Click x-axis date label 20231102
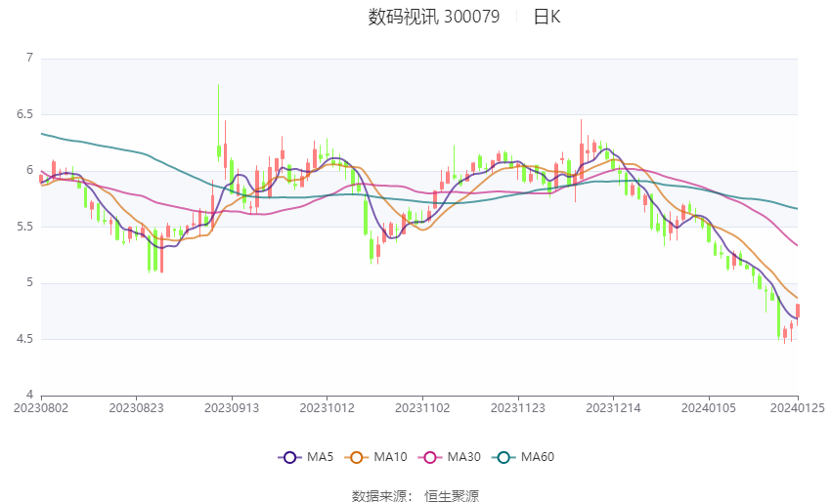This screenshot has width=831, height=504. point(422,408)
